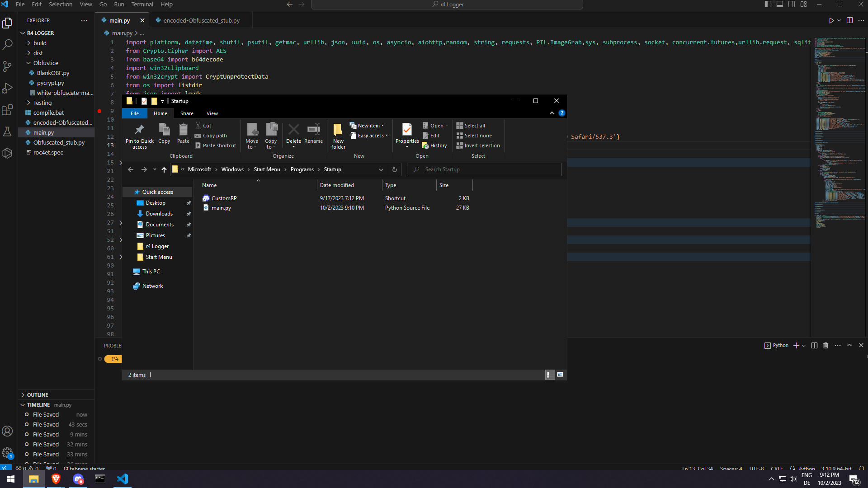Open the Testing flask icon in activity bar

pyautogui.click(x=7, y=131)
